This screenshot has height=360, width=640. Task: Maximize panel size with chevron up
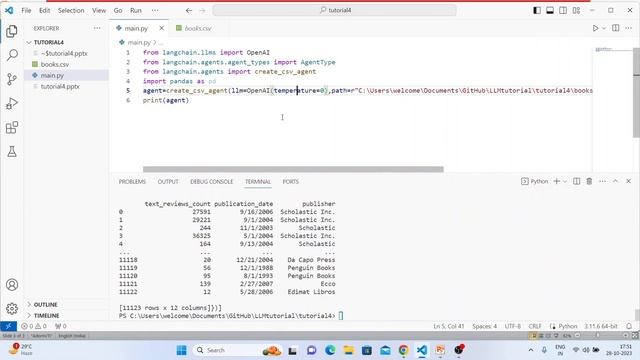616,181
